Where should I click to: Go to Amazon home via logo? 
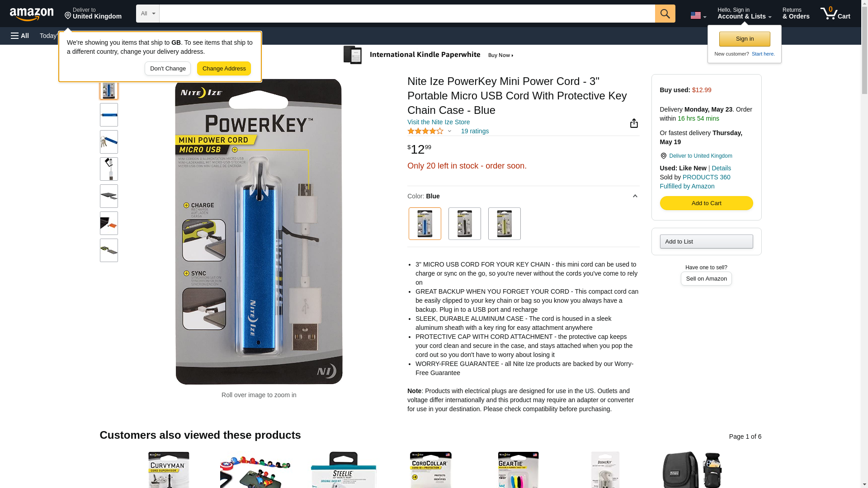pos(32,14)
